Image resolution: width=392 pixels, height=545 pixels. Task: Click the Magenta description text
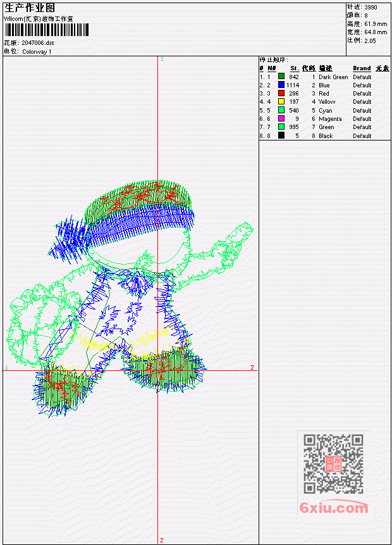tap(330, 119)
